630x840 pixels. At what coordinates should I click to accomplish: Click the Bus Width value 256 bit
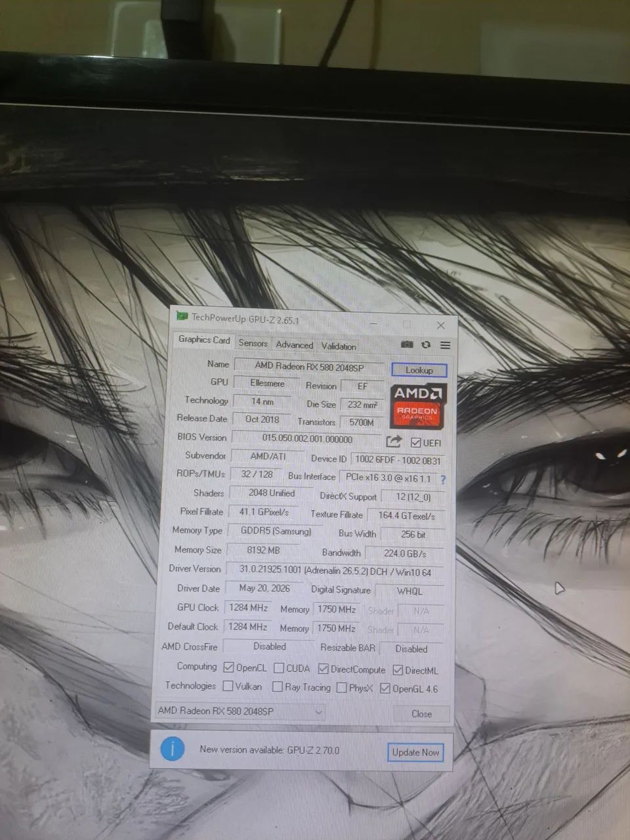(413, 535)
